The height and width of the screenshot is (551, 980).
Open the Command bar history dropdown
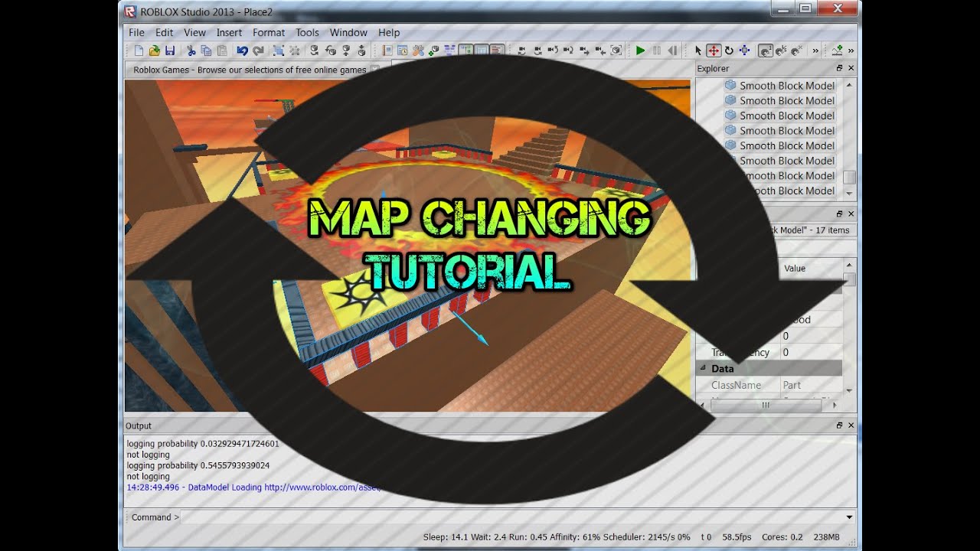tap(849, 517)
